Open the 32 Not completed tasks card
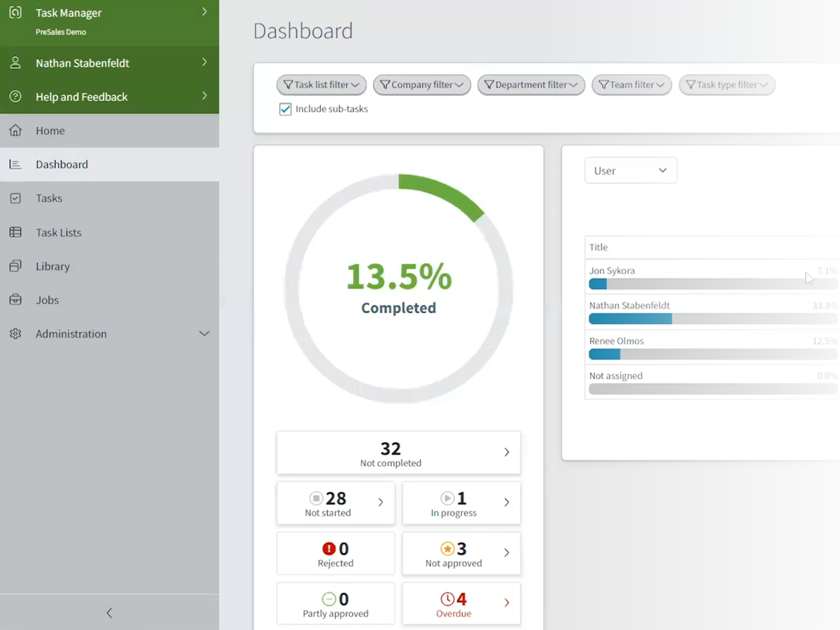 pos(398,454)
